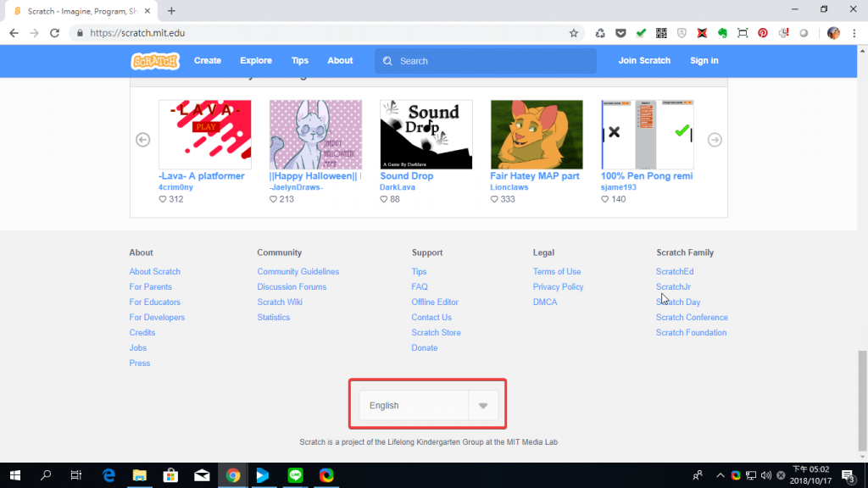Open the Tips menu item
Screen dimensions: 868x488
coord(300,61)
